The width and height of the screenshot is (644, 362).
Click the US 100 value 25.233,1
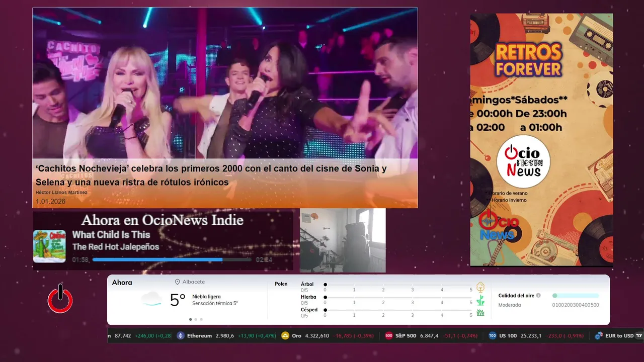coord(531,336)
